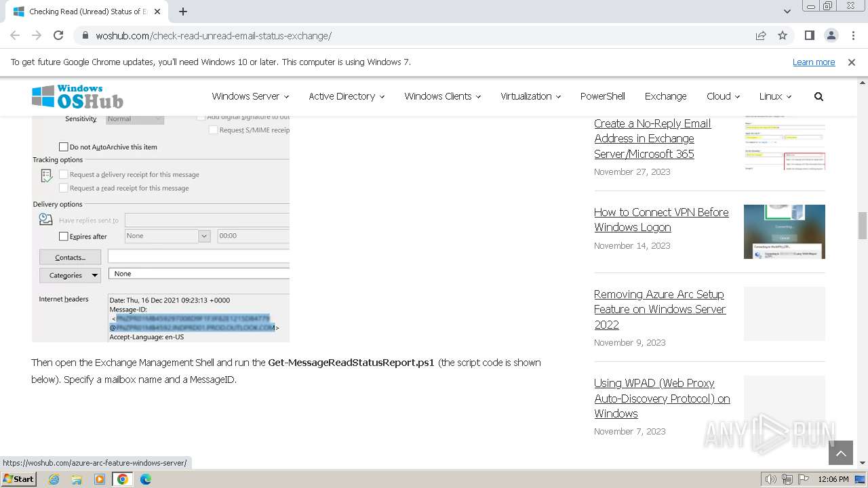
Task: Open Using WPAD Web Proxy article
Action: [x=662, y=398]
